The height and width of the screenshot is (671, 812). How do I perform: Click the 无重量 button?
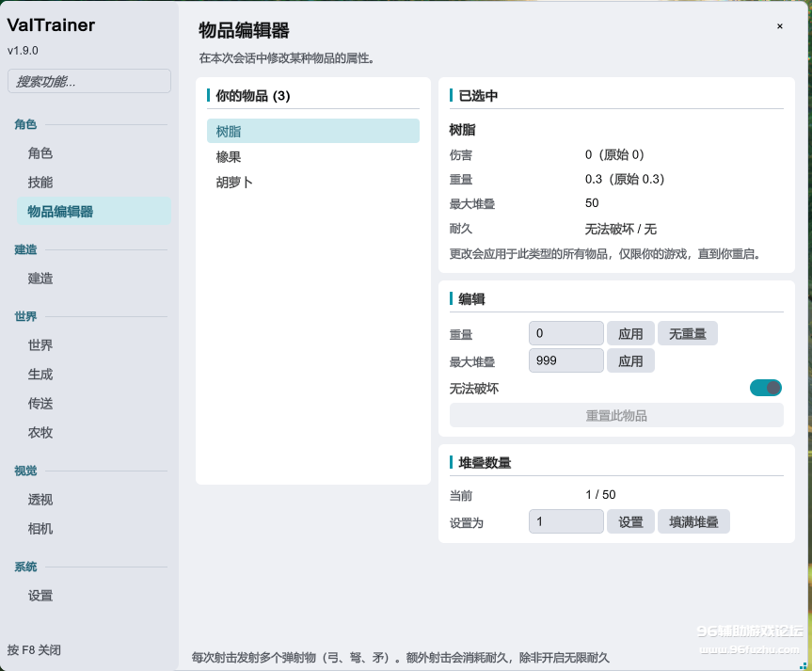click(687, 333)
